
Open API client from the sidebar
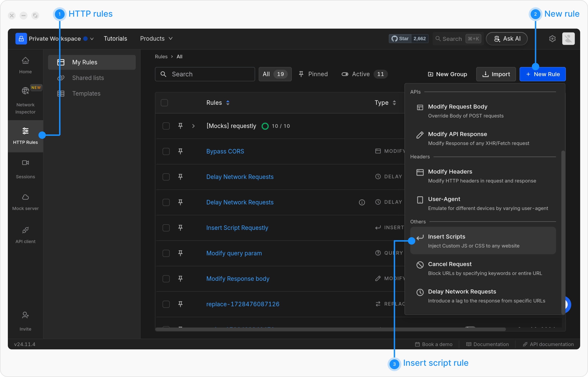[25, 230]
